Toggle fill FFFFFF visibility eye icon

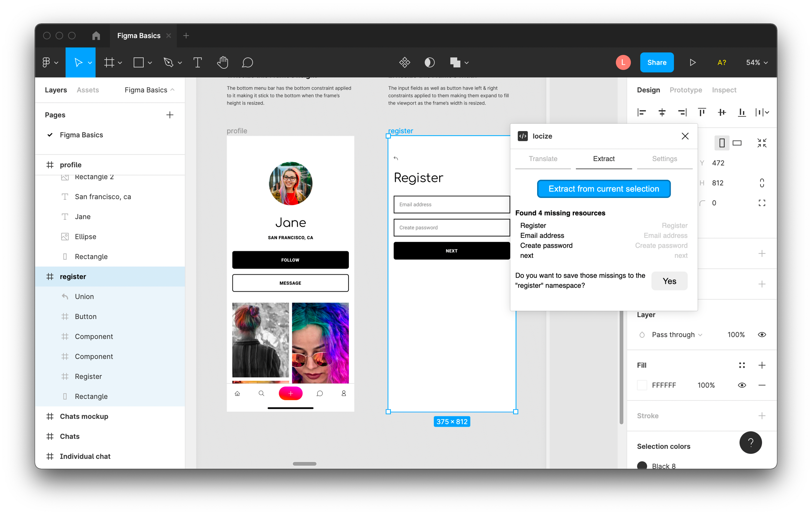742,385
